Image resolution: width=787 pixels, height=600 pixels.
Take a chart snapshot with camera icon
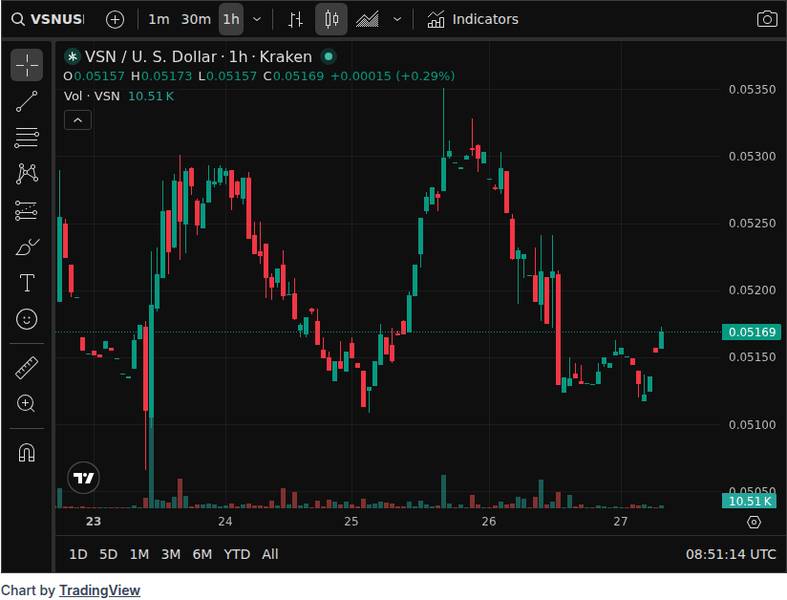767,20
